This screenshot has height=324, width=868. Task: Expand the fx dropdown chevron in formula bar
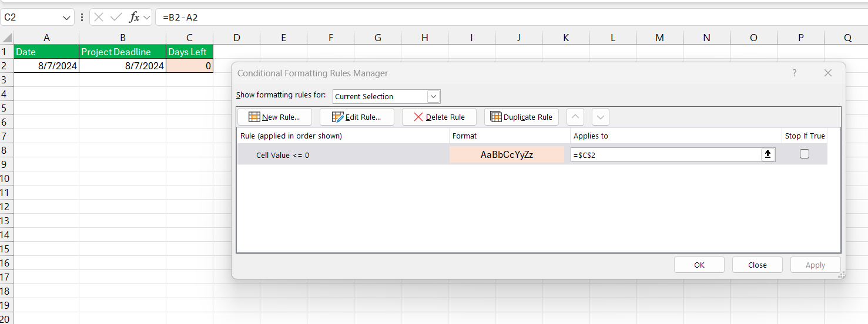[x=146, y=17]
